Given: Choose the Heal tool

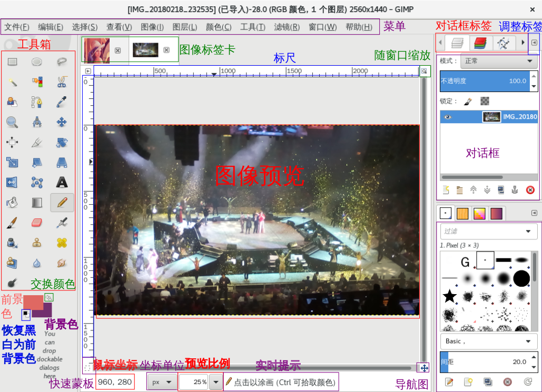Looking at the screenshot, I should [62, 243].
